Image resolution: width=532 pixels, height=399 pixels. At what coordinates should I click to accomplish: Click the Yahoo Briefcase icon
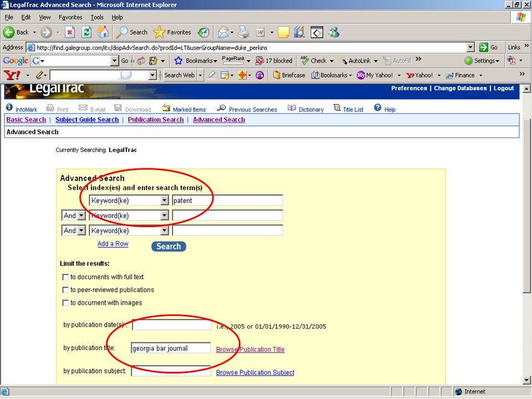pyautogui.click(x=277, y=75)
